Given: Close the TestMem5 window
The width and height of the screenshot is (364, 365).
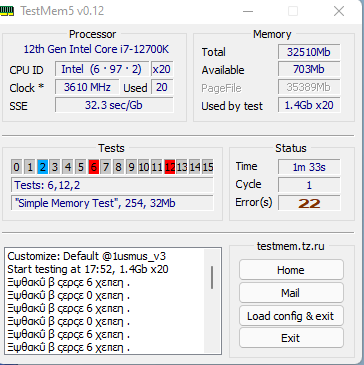Looking at the screenshot, I should (x=339, y=11).
